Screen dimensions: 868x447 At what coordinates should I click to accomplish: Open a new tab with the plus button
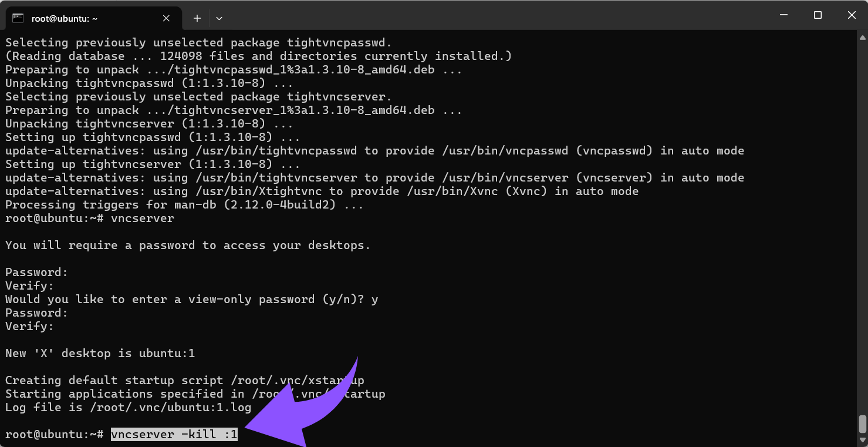click(197, 18)
